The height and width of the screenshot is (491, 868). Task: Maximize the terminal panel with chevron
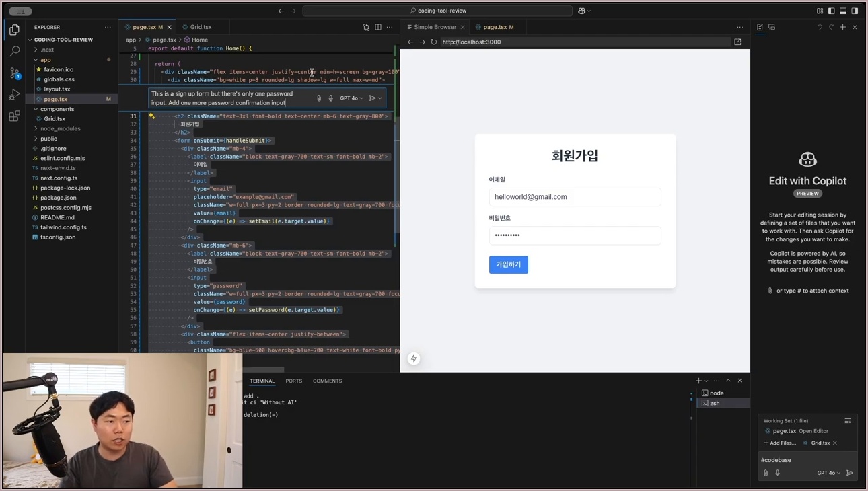pos(728,381)
